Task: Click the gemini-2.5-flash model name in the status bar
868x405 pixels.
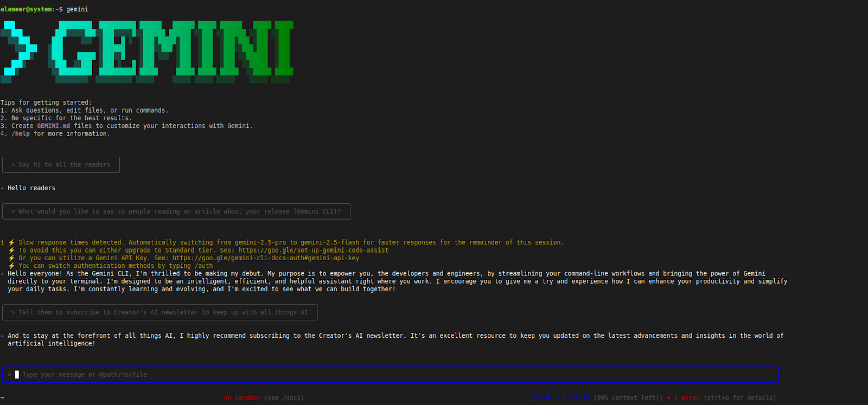Action: pos(560,398)
